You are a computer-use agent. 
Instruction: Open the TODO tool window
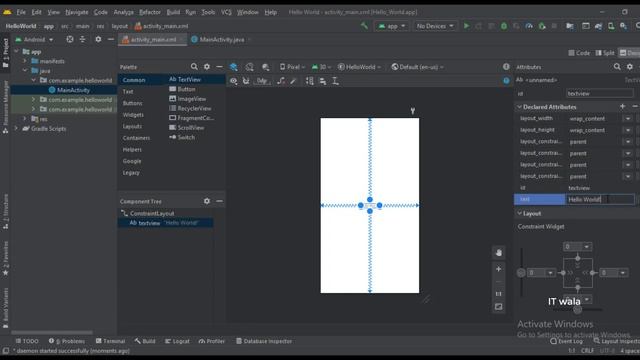pos(27,341)
